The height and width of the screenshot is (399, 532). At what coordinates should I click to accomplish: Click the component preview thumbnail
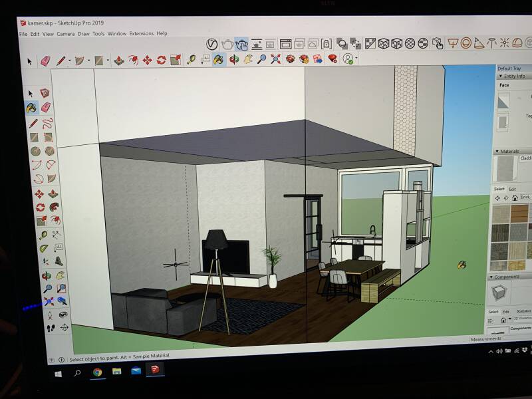(499, 293)
